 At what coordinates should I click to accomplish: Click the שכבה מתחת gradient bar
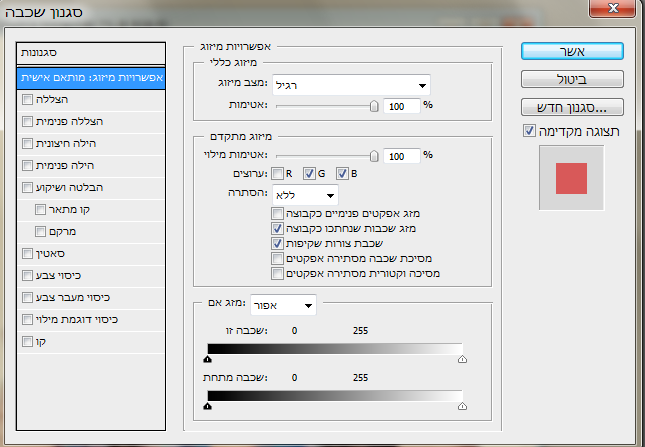click(x=335, y=396)
